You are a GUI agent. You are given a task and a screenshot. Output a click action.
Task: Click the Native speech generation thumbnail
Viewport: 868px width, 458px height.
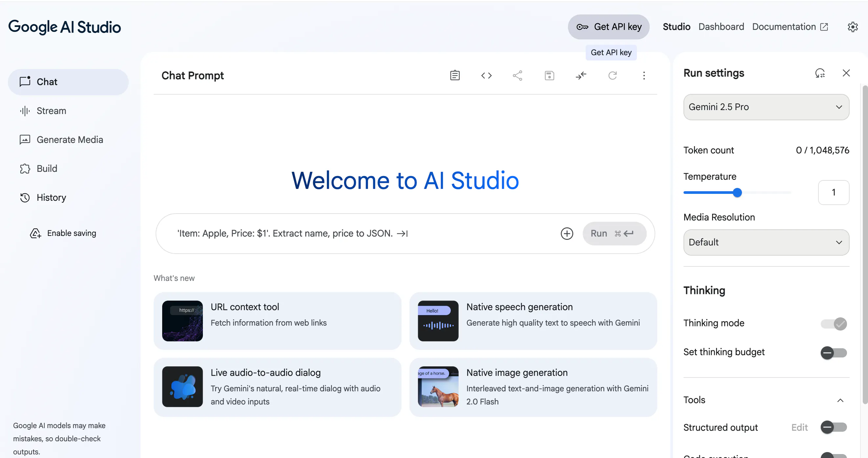pos(438,321)
